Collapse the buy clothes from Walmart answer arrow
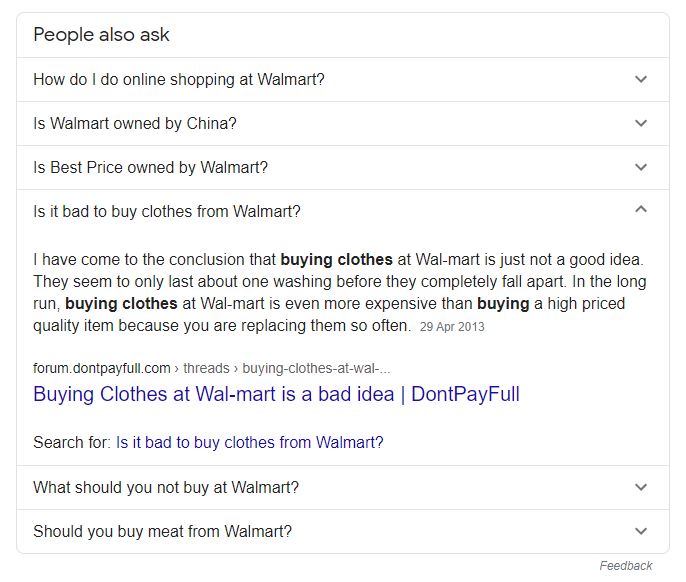 641,210
